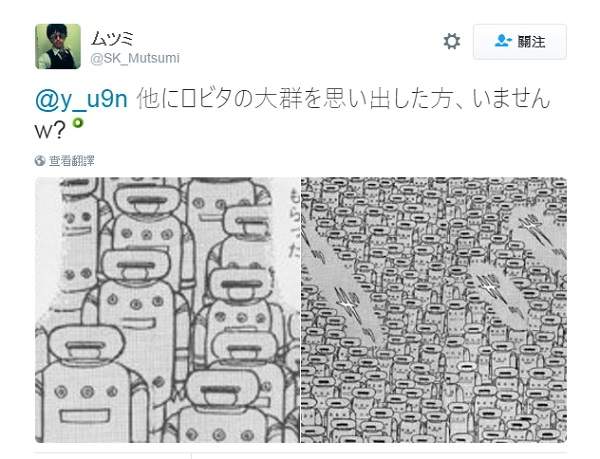
Task: Follow ムツミ with the 關注 button
Action: tap(520, 41)
